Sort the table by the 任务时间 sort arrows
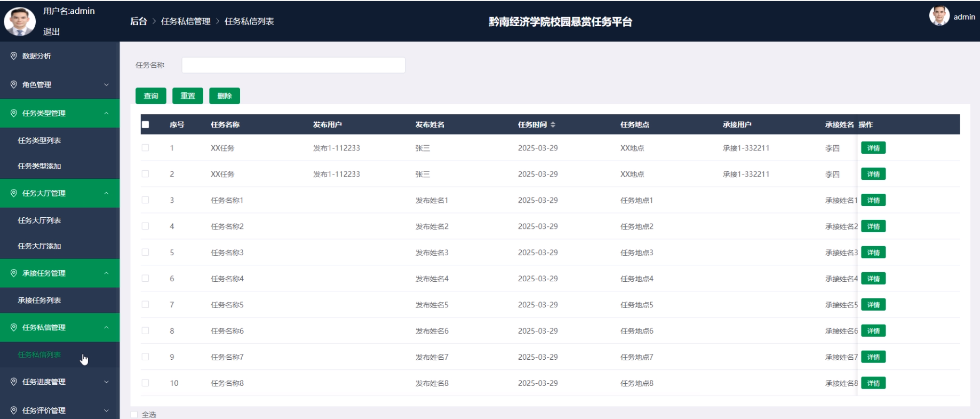The height and width of the screenshot is (419, 980). 553,124
